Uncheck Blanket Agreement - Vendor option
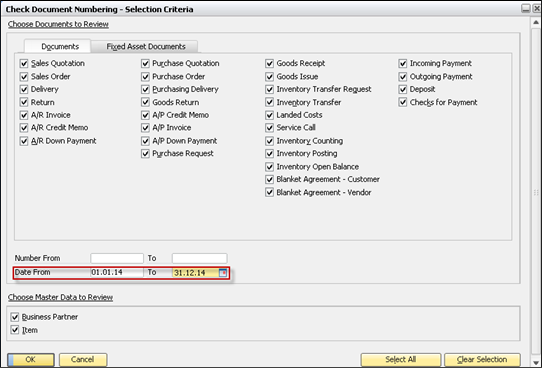 (x=269, y=192)
